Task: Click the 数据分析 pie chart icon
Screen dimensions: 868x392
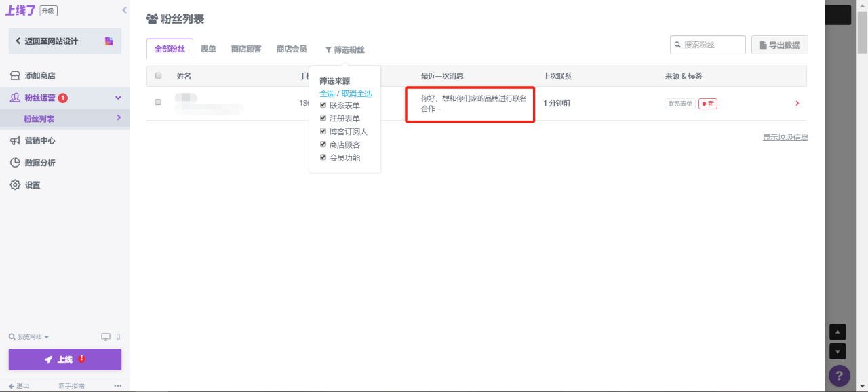Action: point(14,163)
